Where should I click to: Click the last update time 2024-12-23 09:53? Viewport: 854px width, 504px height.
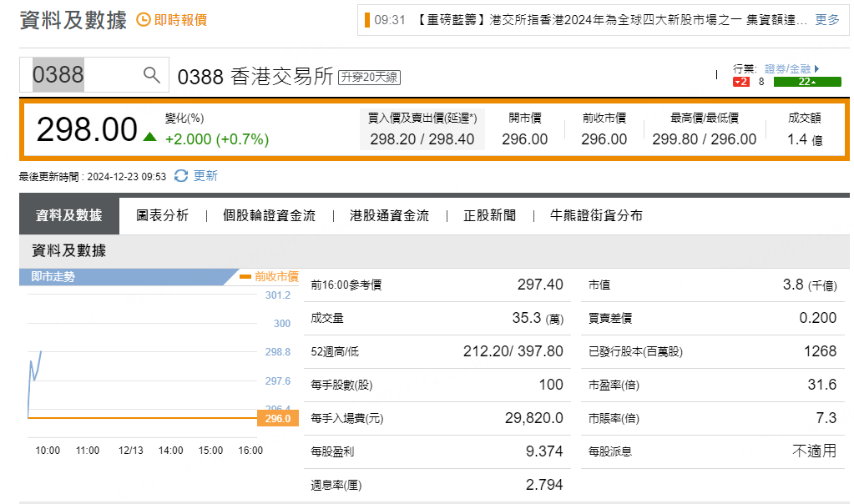126,177
